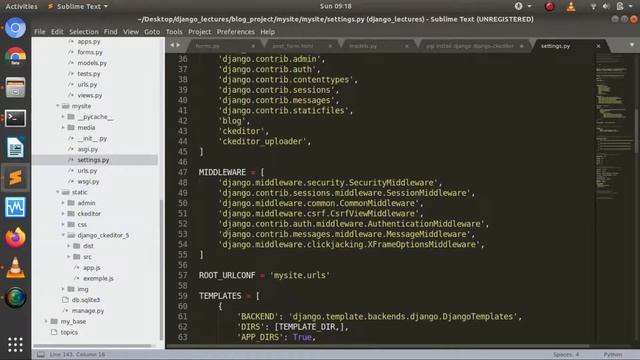
Task: Open VLC media player dock icon
Action: tap(15, 268)
